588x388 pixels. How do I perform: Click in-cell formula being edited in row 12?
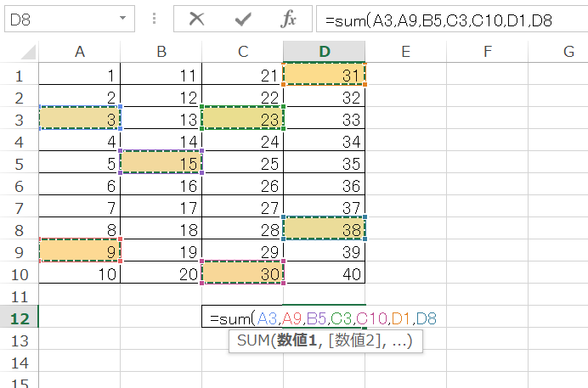pos(323,318)
